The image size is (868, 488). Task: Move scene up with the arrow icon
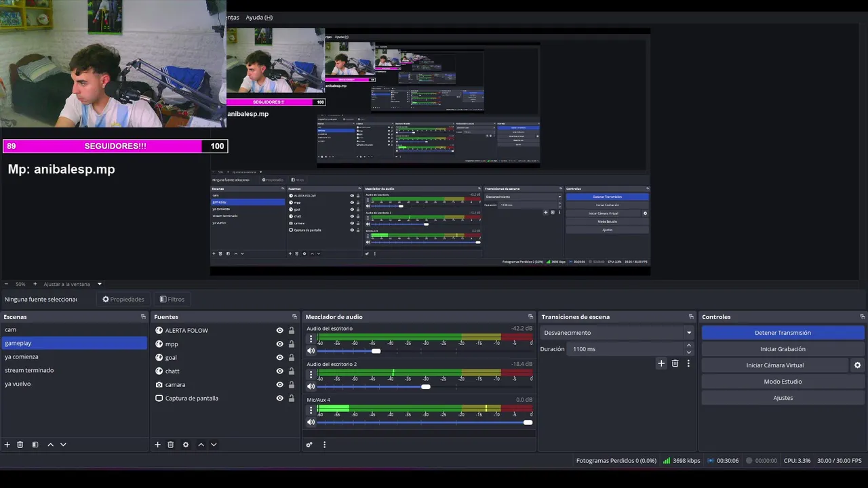pos(50,445)
